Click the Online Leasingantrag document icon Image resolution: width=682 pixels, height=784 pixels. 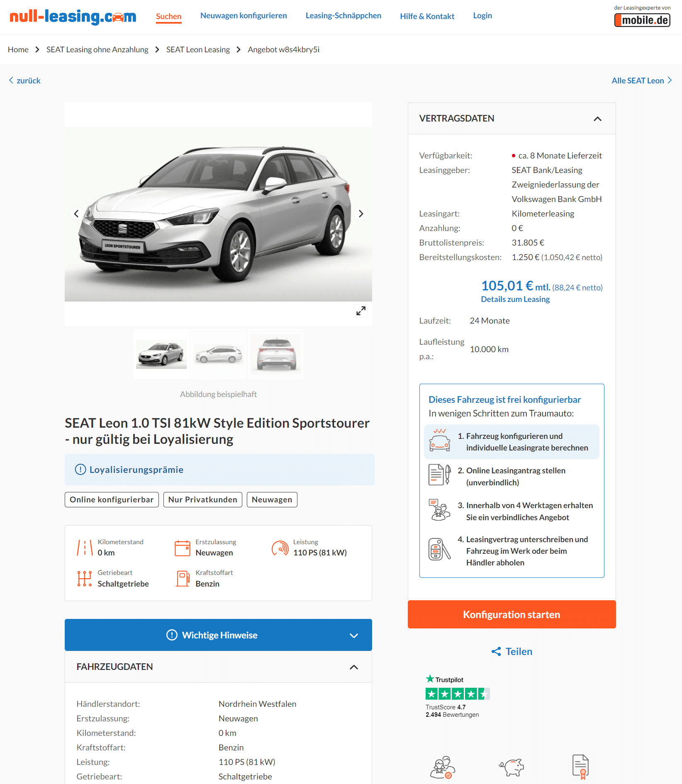(440, 475)
